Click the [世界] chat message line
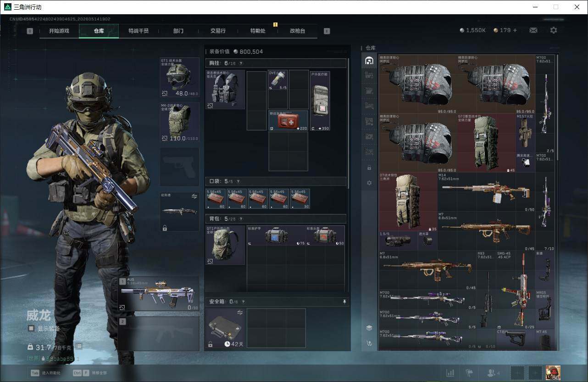588x382 pixels. (x=54, y=358)
